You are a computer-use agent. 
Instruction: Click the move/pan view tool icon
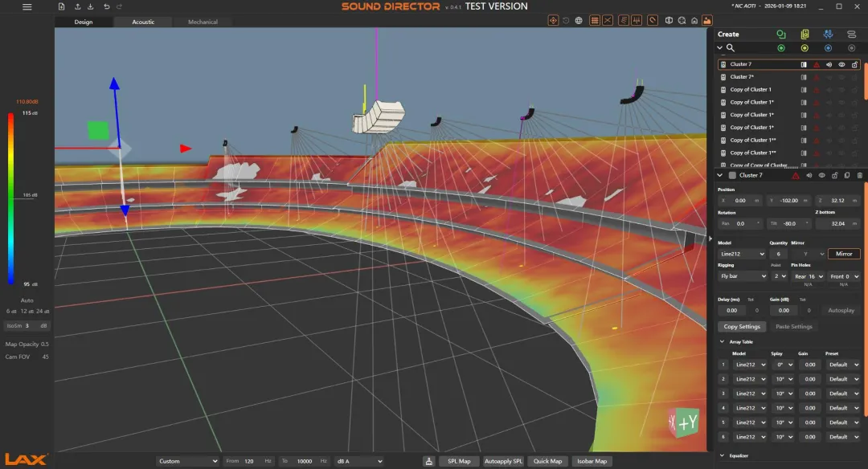[x=553, y=20]
